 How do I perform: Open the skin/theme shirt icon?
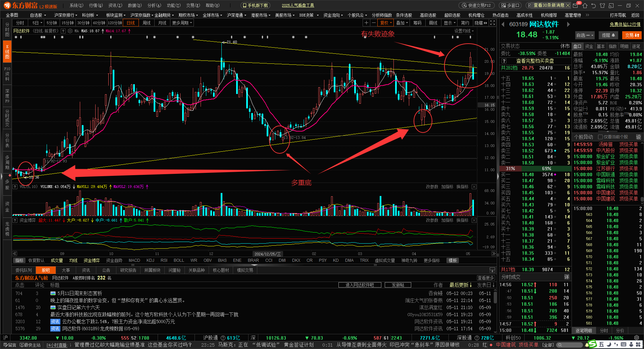(602, 5)
